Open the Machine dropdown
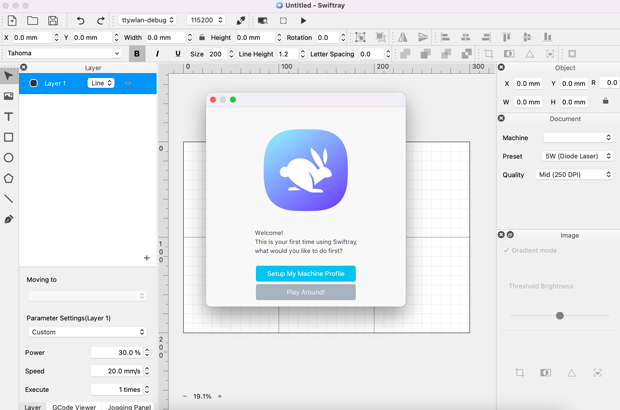Viewport: 620px width, 410px height. click(x=578, y=138)
